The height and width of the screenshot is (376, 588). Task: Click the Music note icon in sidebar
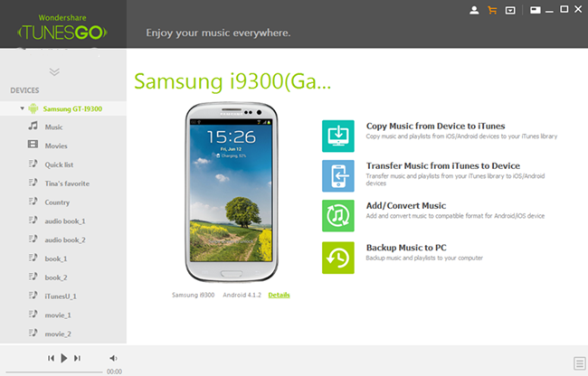tap(33, 126)
